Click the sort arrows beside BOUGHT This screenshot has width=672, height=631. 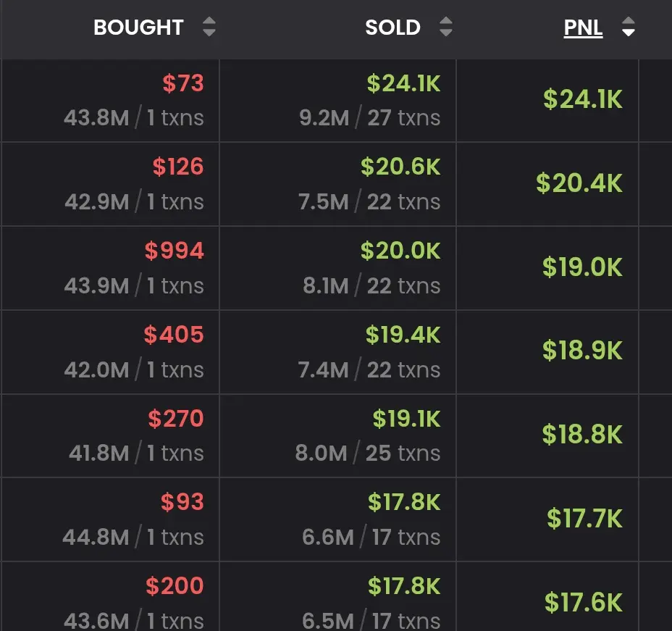[x=209, y=28]
